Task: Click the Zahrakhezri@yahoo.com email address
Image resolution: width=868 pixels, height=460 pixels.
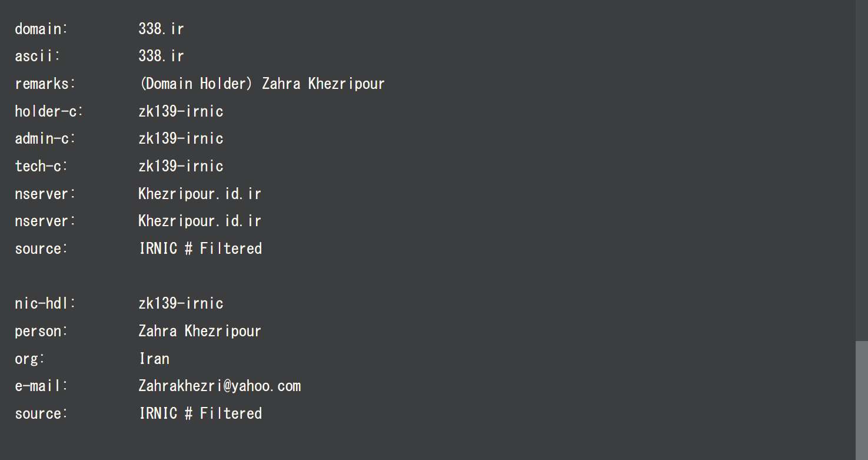Action: coord(220,386)
